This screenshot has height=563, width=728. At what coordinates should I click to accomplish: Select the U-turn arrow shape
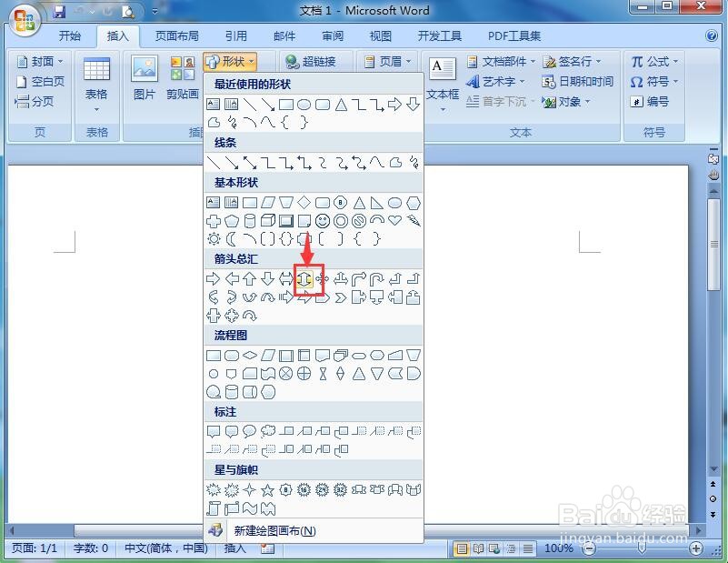point(376,278)
